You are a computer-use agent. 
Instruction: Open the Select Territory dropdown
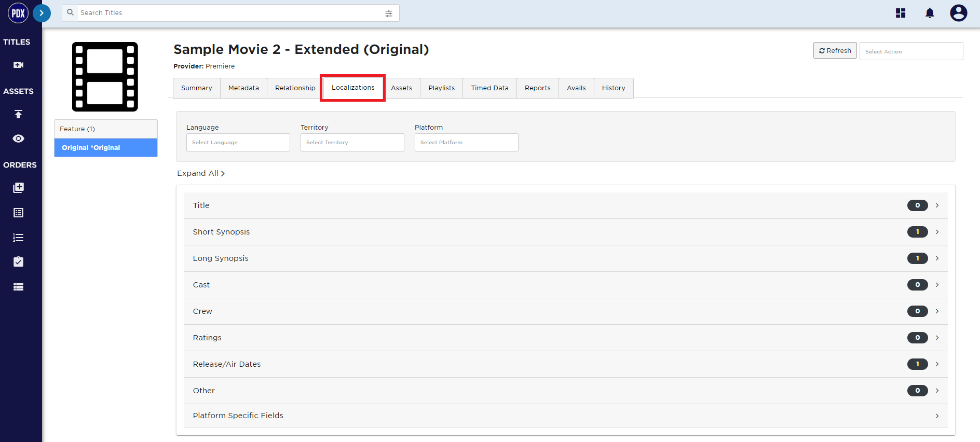(352, 143)
